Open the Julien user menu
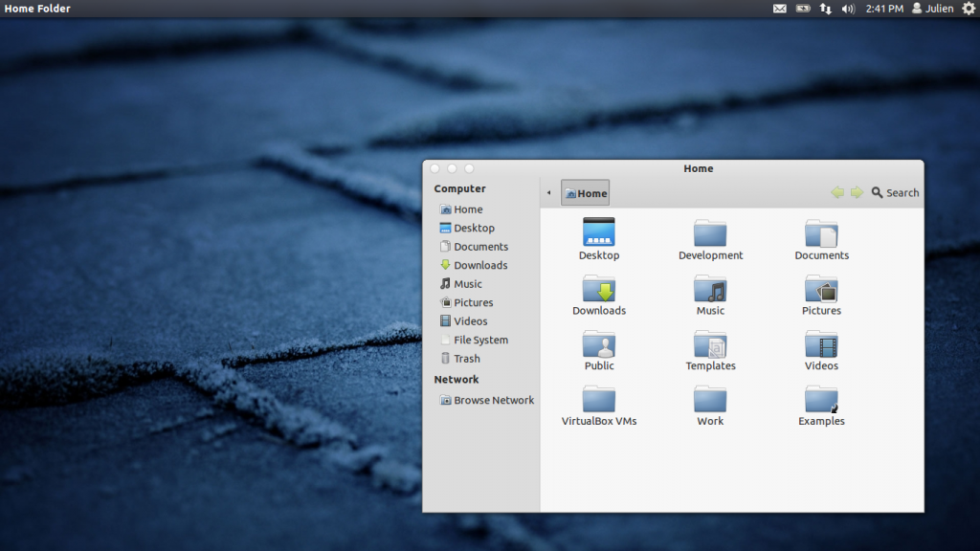Screen dimensions: 980x551 click(932, 9)
